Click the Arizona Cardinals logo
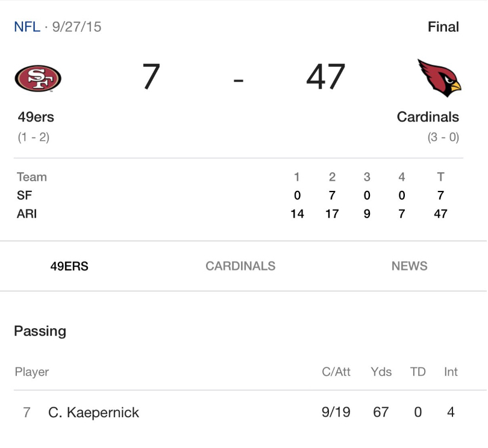Screen dimensions: 488x448 pyautogui.click(x=439, y=78)
